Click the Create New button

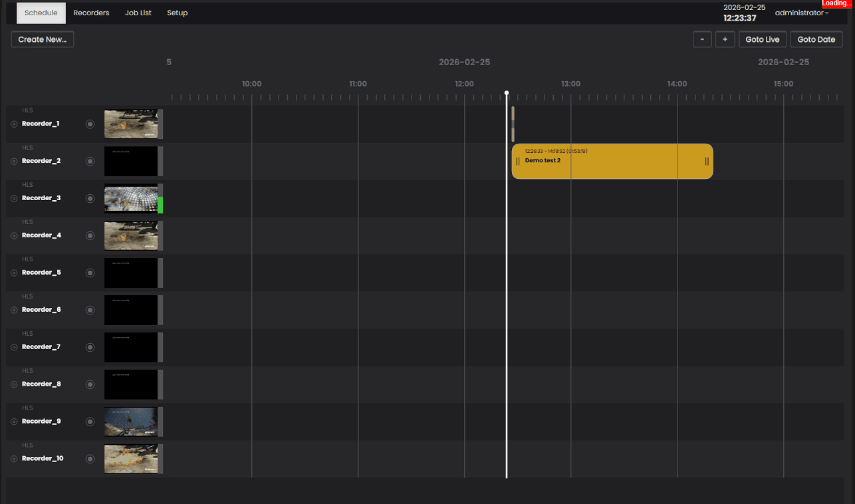click(x=42, y=39)
